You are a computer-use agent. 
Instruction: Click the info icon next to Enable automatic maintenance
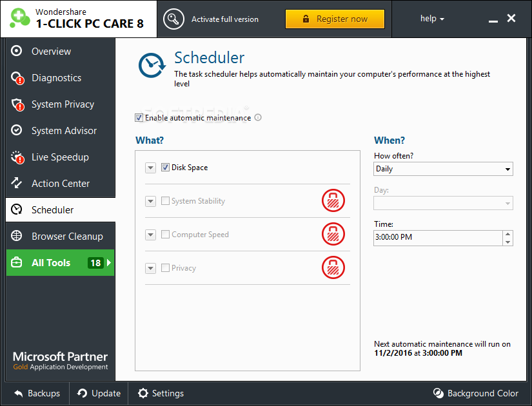tap(258, 117)
